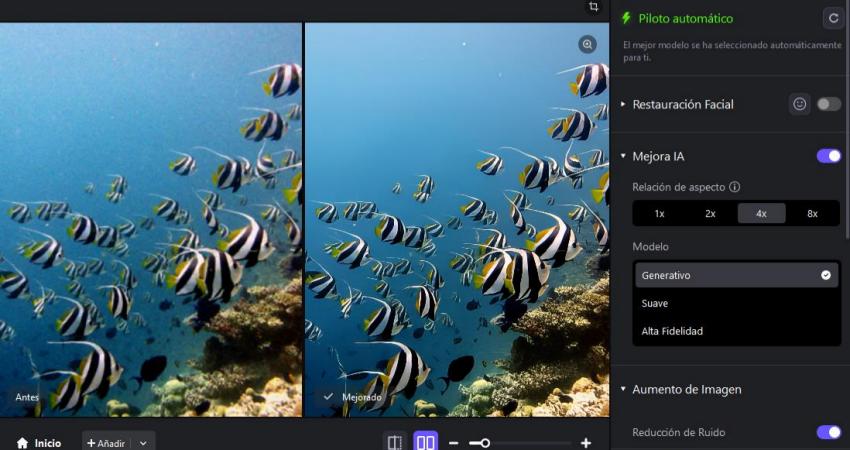This screenshot has width=850, height=450.
Task: Click the zoom level slider handle
Action: [x=485, y=443]
